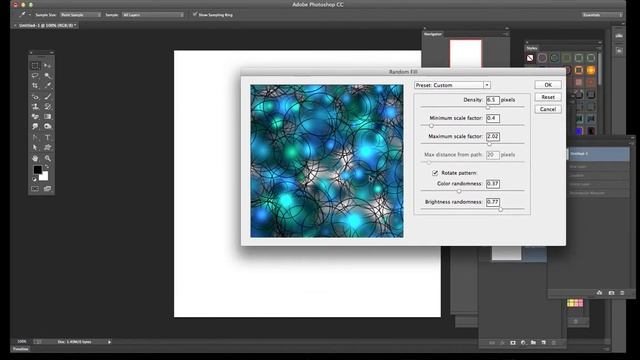Open the Navigator panel menu

point(506,34)
